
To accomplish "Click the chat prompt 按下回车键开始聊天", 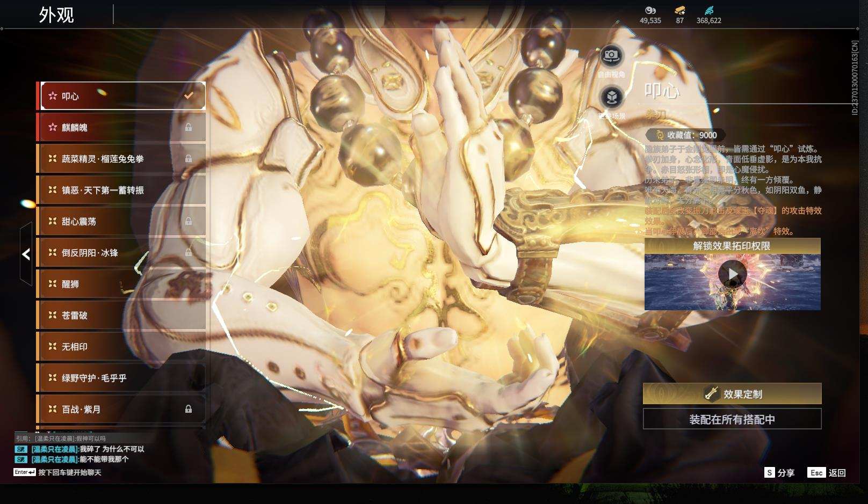I will coord(70,472).
